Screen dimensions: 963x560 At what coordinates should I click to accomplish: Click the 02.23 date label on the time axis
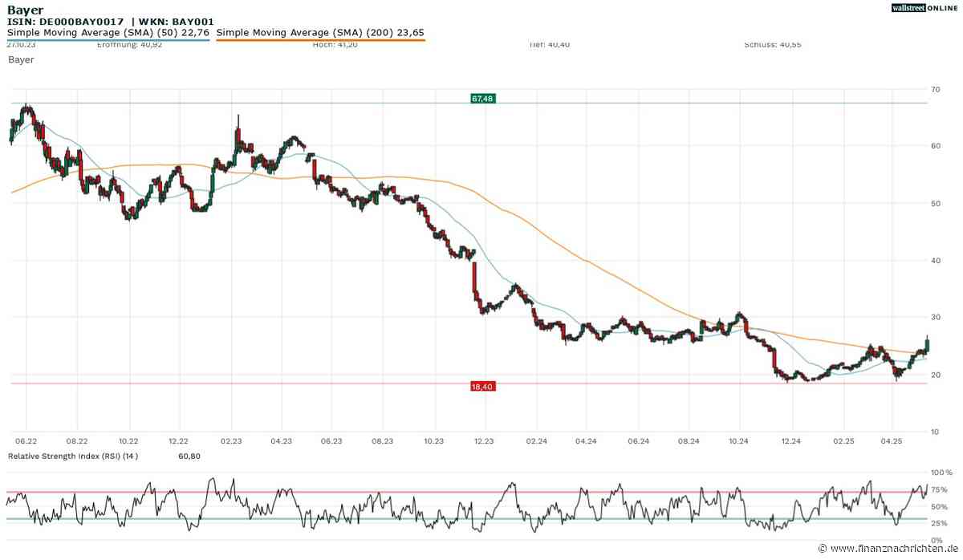pyautogui.click(x=231, y=441)
